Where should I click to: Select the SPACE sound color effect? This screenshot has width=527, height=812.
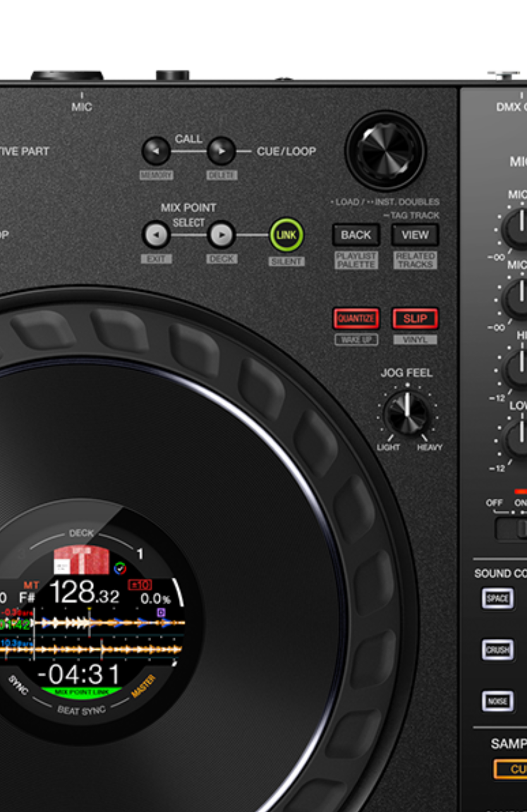tap(497, 599)
